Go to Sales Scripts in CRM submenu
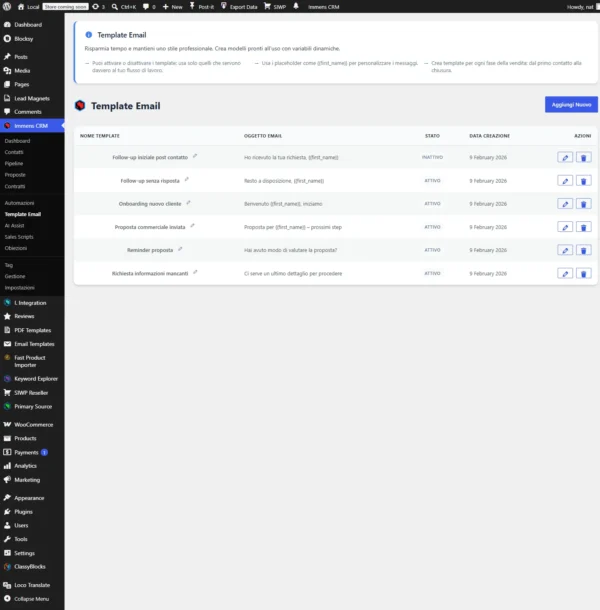600x610 pixels. [19, 237]
